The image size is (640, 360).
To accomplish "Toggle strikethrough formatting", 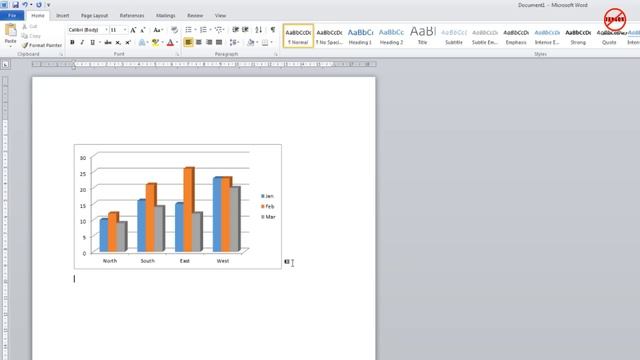I will 108,42.
